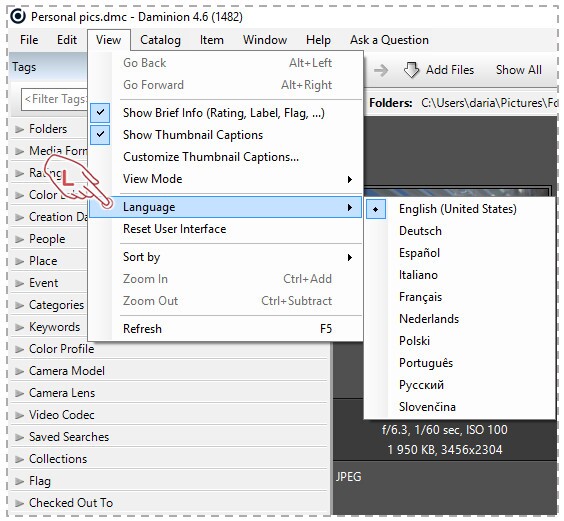Open Sort by submenu
This screenshot has height=521, width=564.
click(225, 257)
